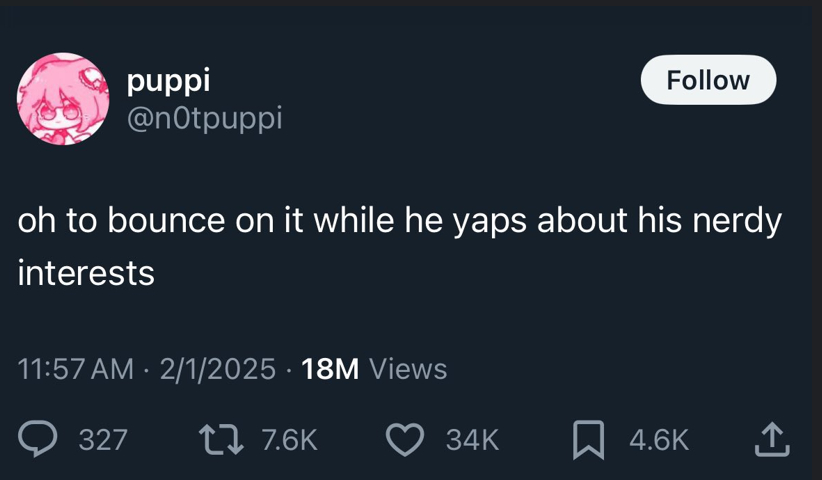Click the reply speech bubble icon
The image size is (822, 480).
point(39,439)
